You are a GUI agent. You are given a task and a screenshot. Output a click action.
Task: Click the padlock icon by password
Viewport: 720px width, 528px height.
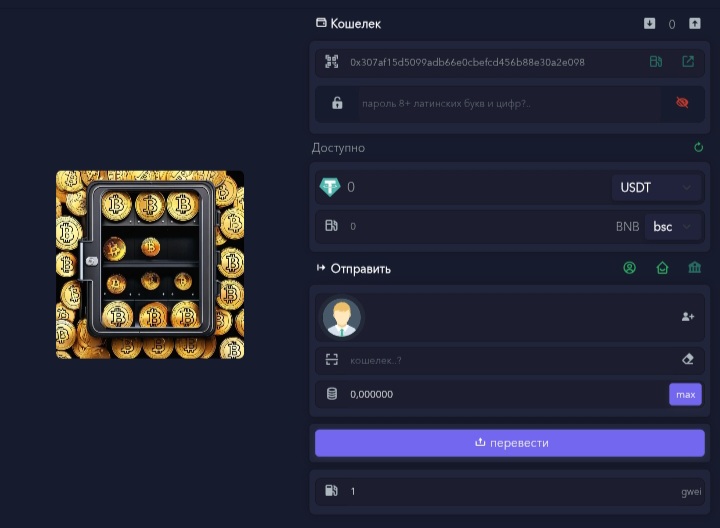point(337,103)
